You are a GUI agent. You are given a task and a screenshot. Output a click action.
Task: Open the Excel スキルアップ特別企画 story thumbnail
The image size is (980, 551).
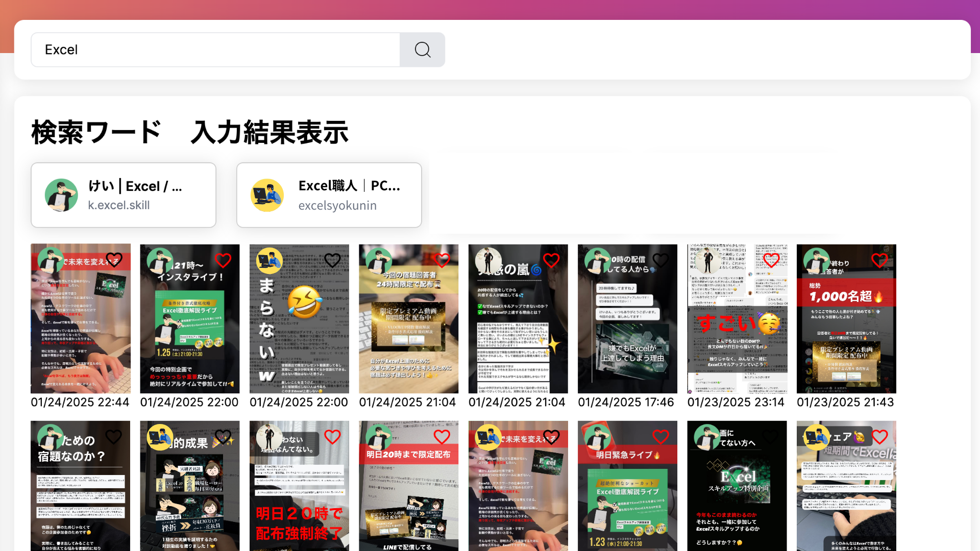[737, 486]
